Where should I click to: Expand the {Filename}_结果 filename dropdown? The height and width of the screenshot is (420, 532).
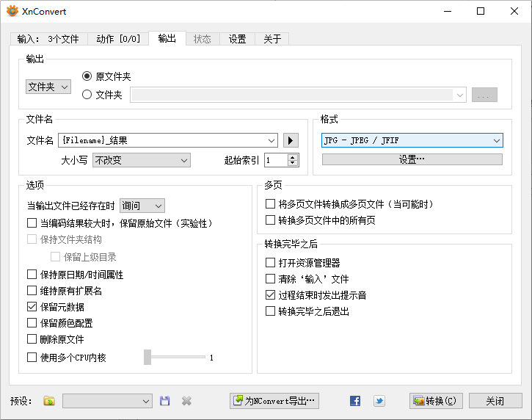(x=271, y=140)
